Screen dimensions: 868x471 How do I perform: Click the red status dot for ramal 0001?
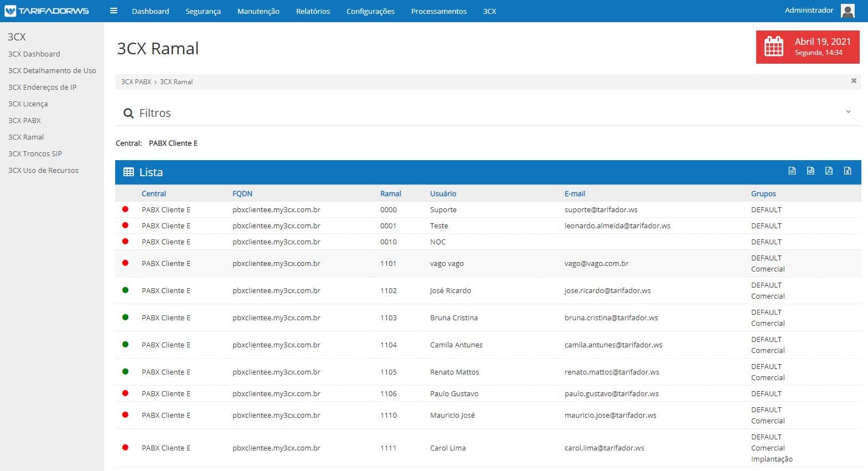coord(125,225)
